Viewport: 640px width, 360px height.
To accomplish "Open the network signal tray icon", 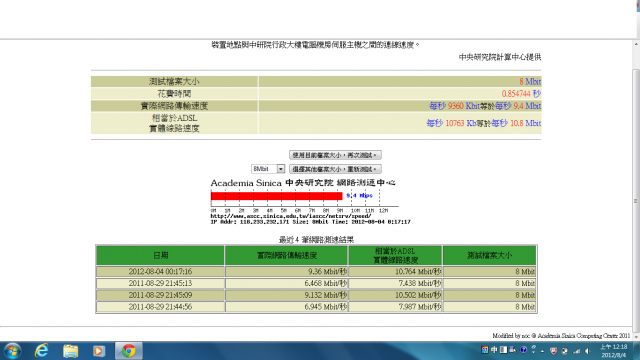I will point(576,351).
